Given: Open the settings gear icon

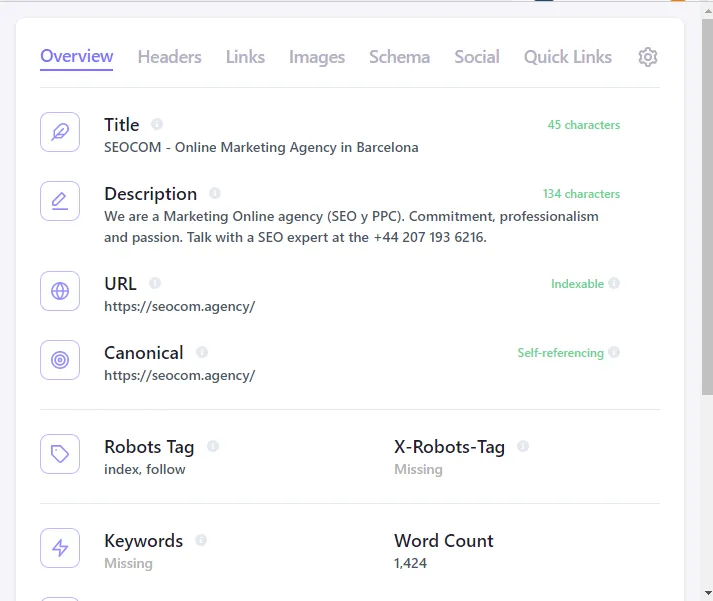Looking at the screenshot, I should pyautogui.click(x=648, y=57).
